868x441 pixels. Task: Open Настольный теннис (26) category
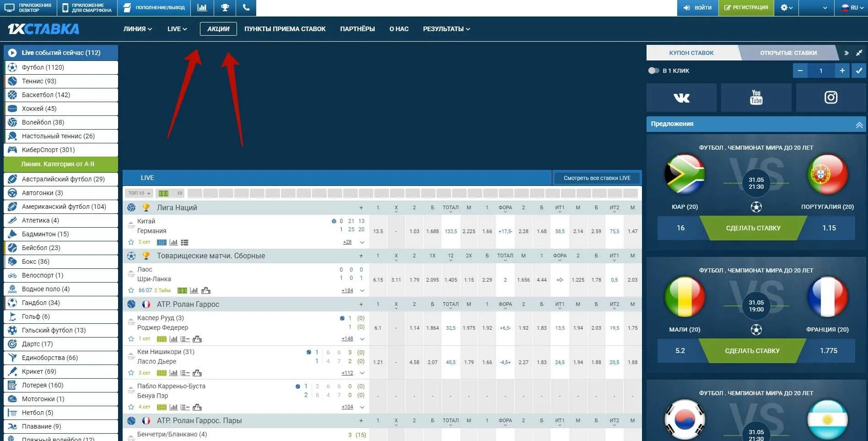coord(61,136)
